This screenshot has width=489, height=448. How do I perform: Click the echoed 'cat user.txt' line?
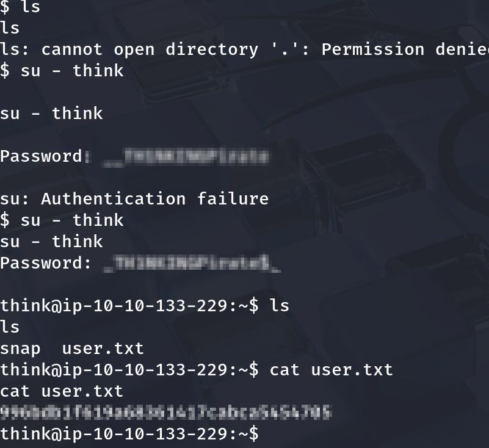[62, 391]
